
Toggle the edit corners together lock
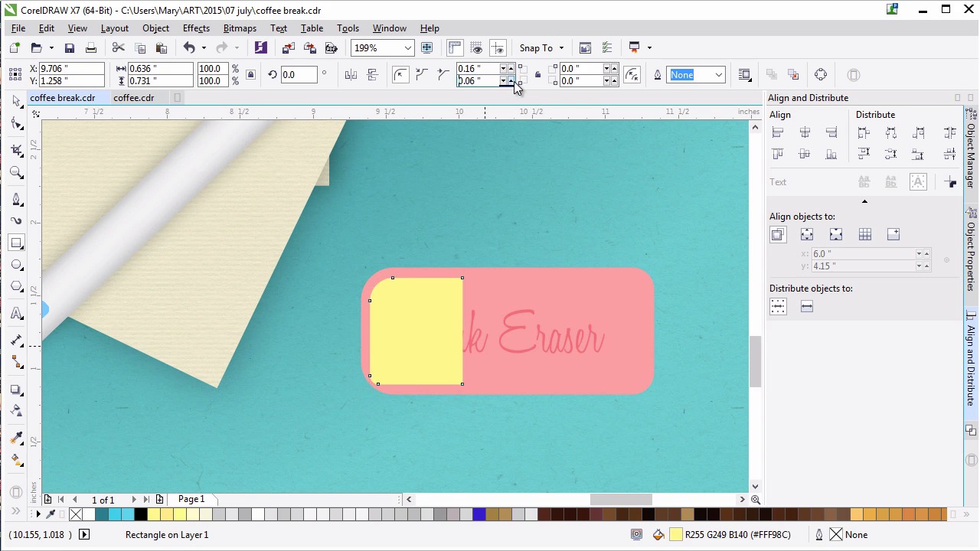click(x=537, y=75)
